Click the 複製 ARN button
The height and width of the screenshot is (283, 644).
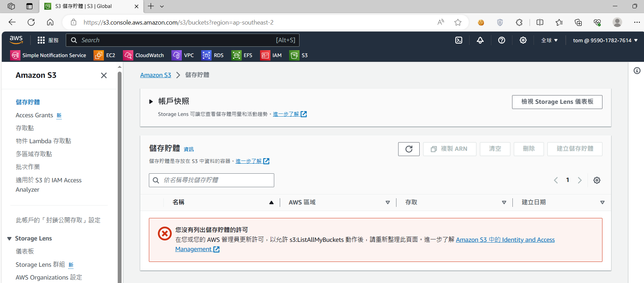tap(449, 149)
